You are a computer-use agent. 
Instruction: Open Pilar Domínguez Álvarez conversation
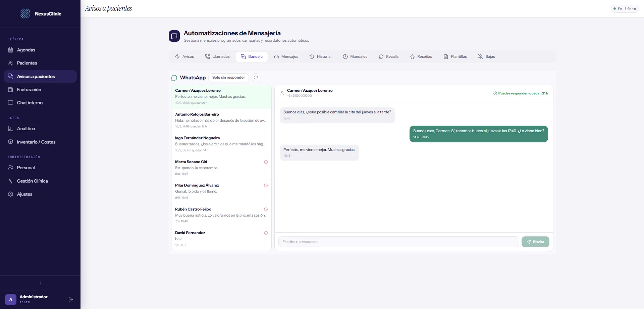[x=221, y=191]
